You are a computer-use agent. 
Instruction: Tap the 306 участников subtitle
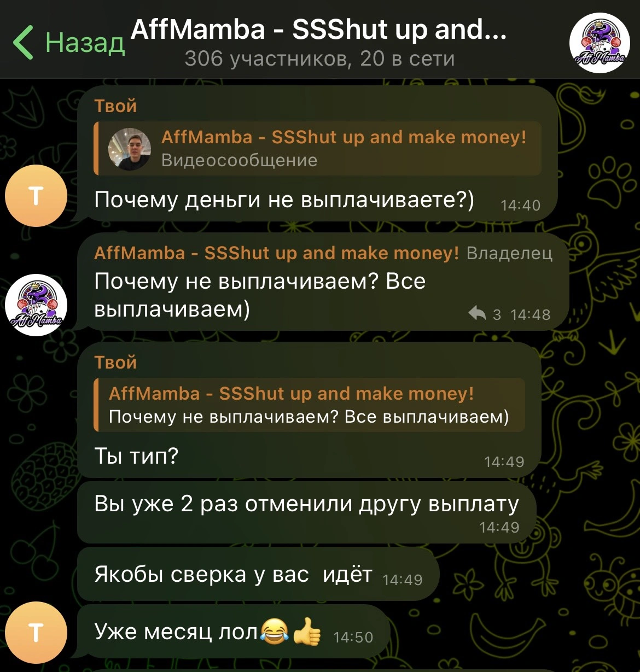click(x=319, y=59)
